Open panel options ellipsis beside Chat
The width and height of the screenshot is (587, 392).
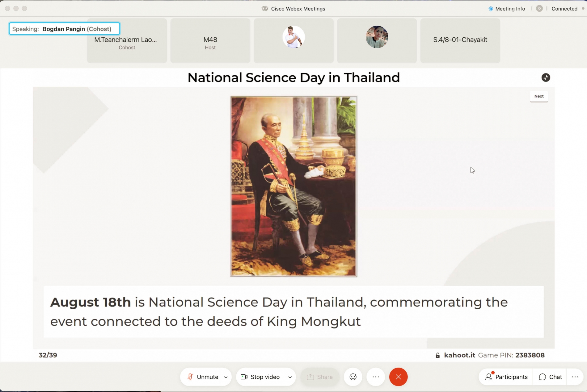click(x=575, y=377)
